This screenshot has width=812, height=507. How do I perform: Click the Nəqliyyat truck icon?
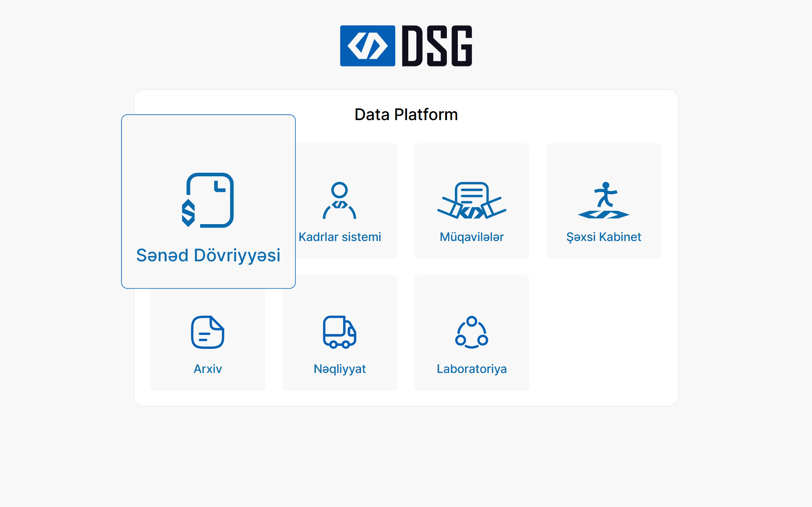click(x=339, y=332)
